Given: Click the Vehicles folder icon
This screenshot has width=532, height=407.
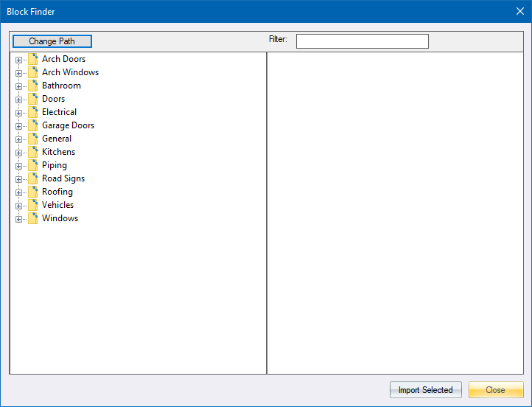Looking at the screenshot, I should [32, 205].
